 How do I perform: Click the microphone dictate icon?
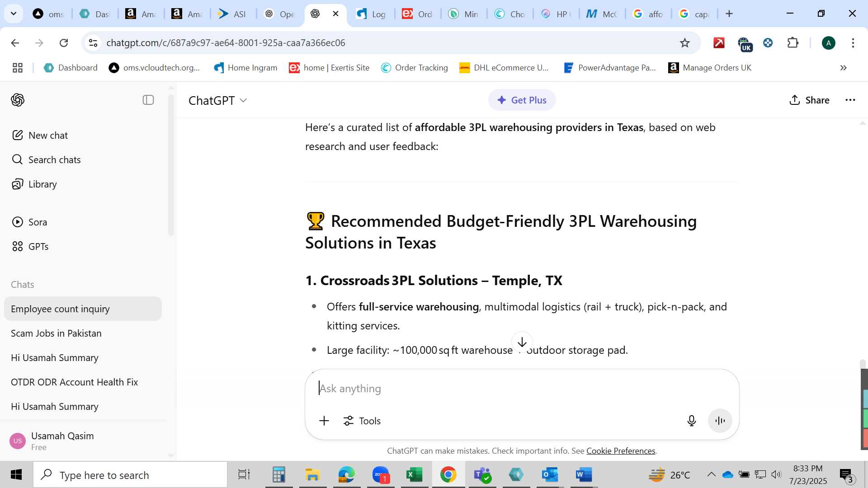coord(692,421)
